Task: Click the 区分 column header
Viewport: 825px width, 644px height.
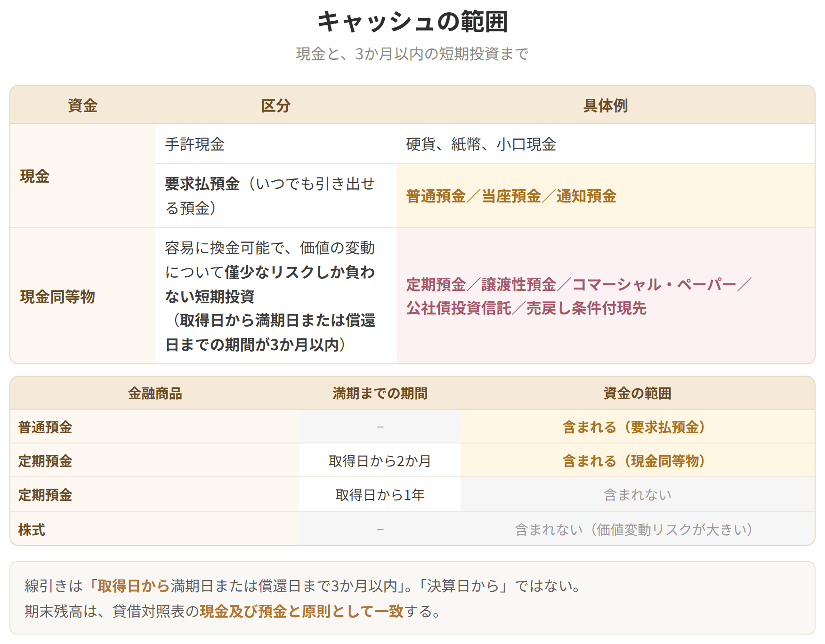Action: (x=275, y=105)
